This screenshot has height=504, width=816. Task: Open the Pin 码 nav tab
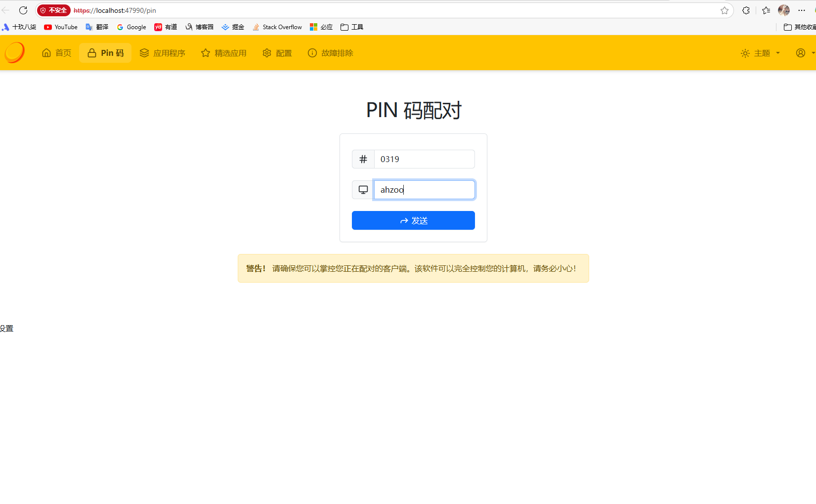[105, 53]
